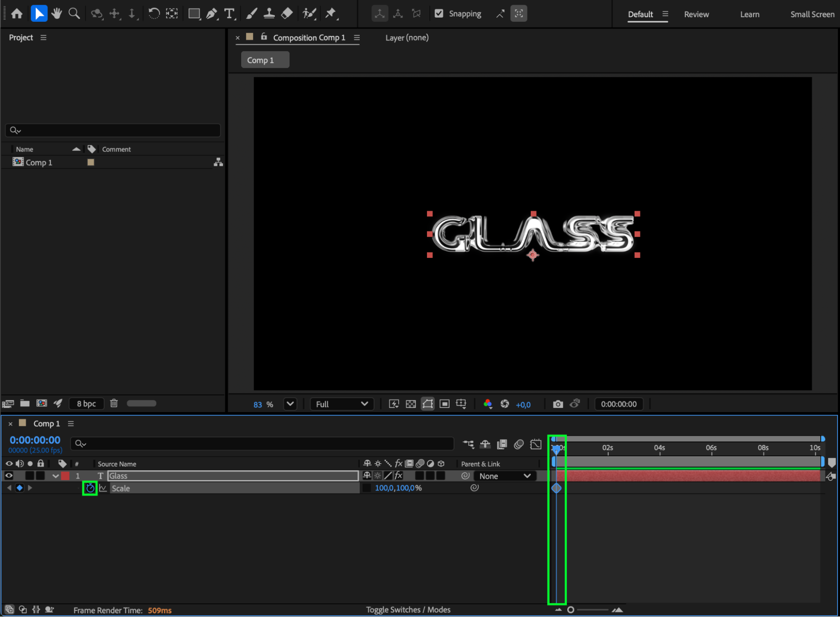This screenshot has height=617, width=840.
Task: Select the Pen tool
Action: (212, 13)
